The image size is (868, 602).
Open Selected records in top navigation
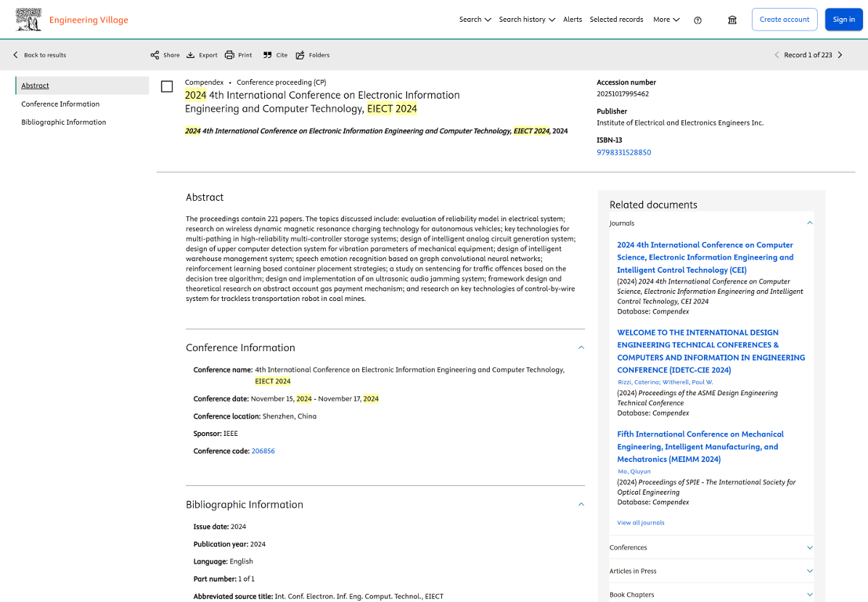point(616,20)
